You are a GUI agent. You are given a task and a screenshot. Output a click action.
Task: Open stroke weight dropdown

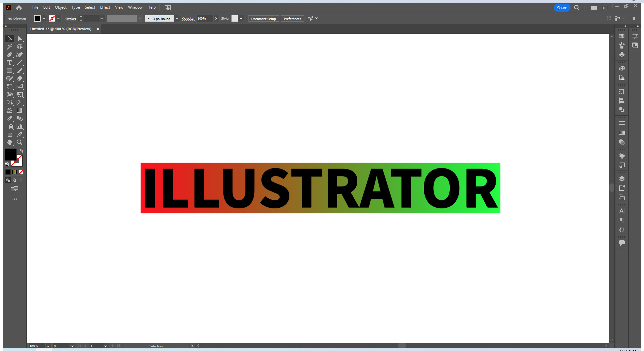point(101,19)
